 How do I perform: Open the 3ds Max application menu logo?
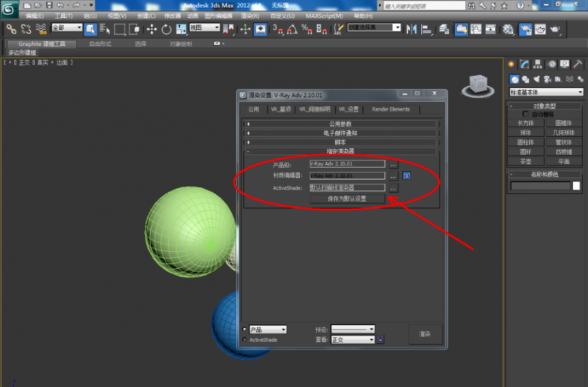(x=9, y=9)
